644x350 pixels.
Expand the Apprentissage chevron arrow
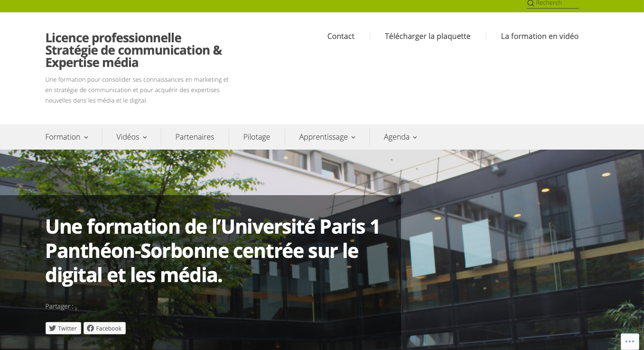click(353, 137)
